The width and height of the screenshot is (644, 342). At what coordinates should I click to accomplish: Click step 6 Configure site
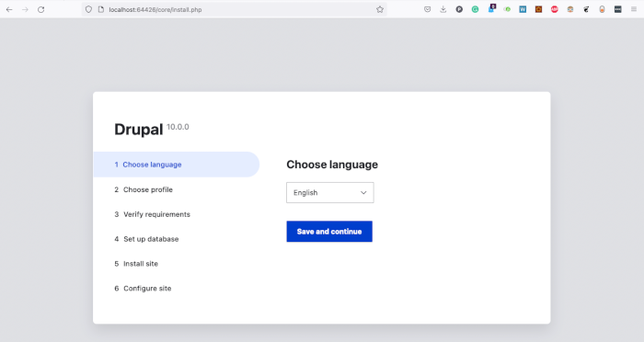(143, 288)
